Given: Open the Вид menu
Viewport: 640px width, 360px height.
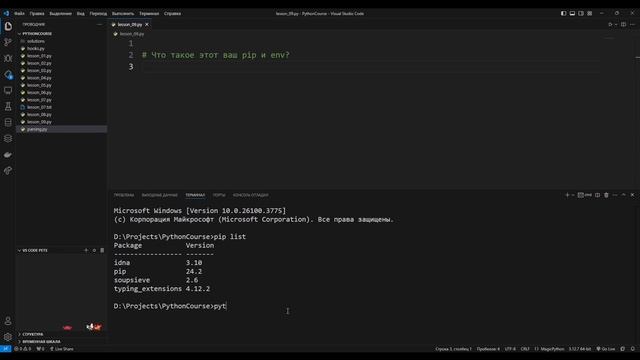Looking at the screenshot, I should 81,13.
